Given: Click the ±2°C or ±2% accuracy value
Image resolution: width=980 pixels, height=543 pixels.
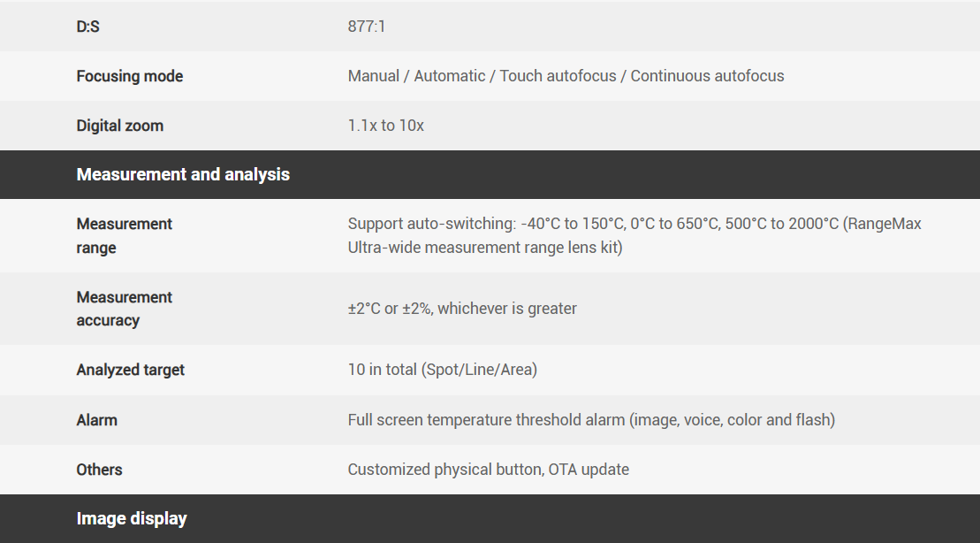Looking at the screenshot, I should (x=462, y=309).
